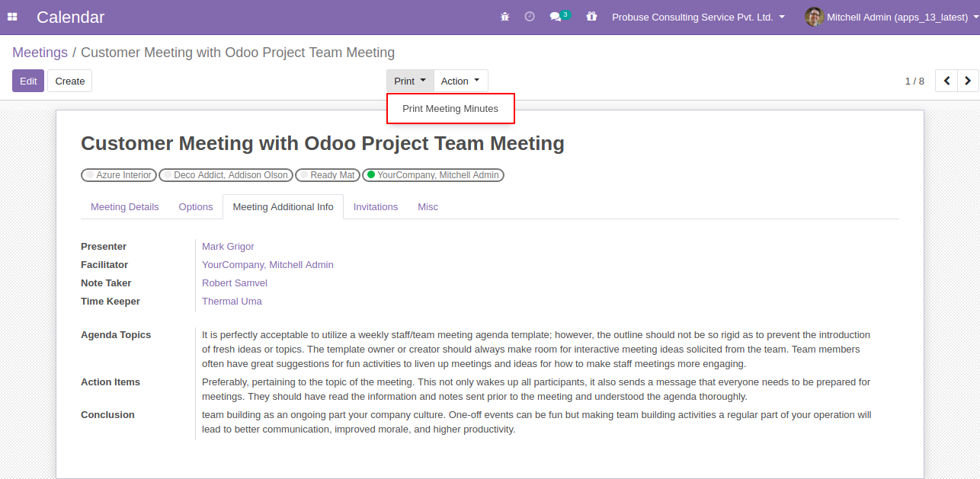The height and width of the screenshot is (479, 980).
Task: Switch to the Meeting Details tab
Action: tap(125, 207)
